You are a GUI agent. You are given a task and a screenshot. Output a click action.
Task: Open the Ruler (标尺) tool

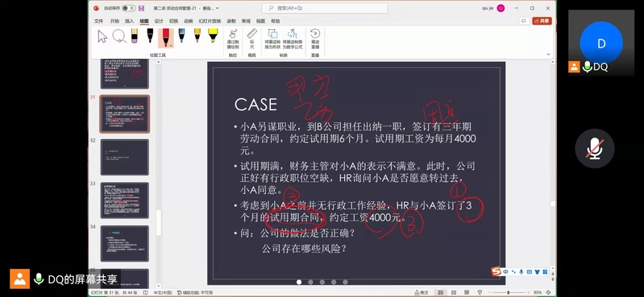(252, 39)
